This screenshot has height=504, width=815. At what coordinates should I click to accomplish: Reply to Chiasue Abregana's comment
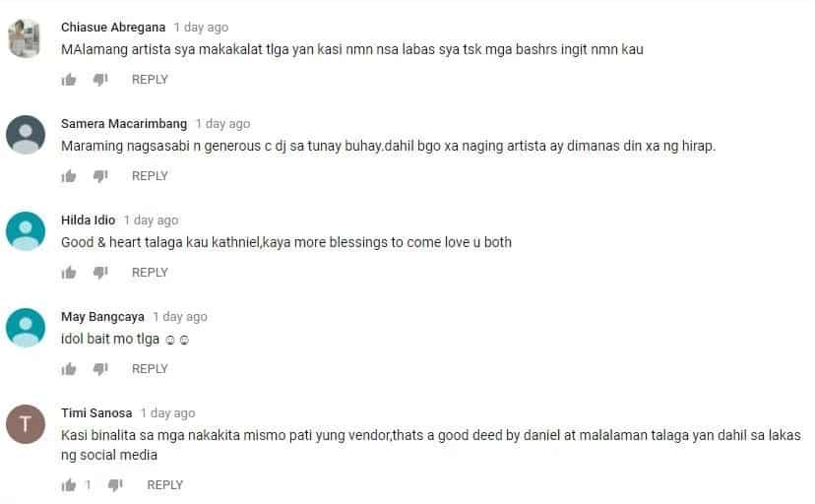click(150, 80)
